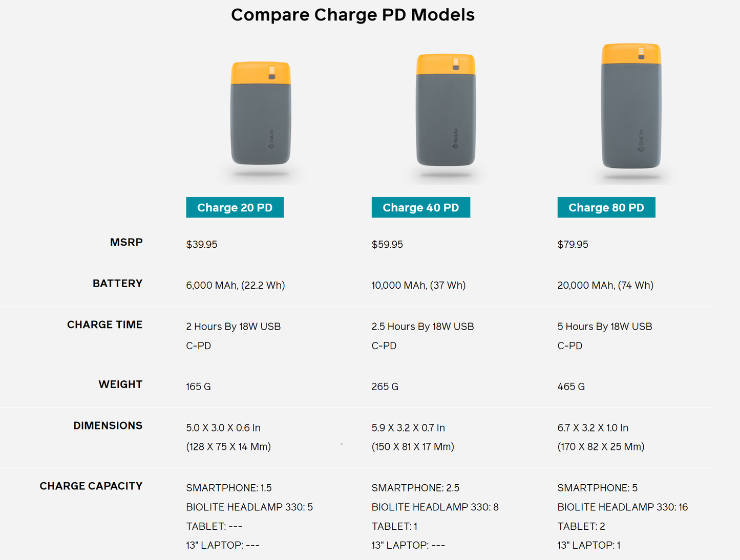Click the Compare Charge PD Models heading
This screenshot has height=560, width=740.
[353, 15]
